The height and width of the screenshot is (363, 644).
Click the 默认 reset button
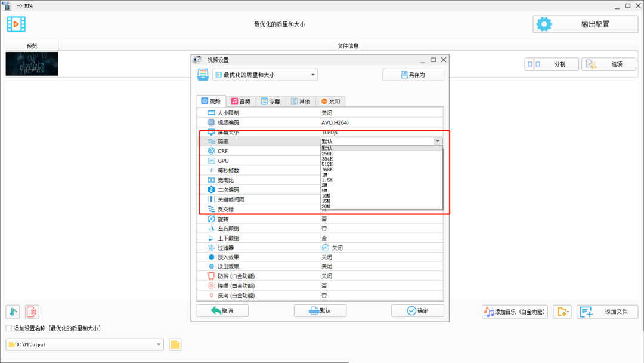tap(320, 311)
